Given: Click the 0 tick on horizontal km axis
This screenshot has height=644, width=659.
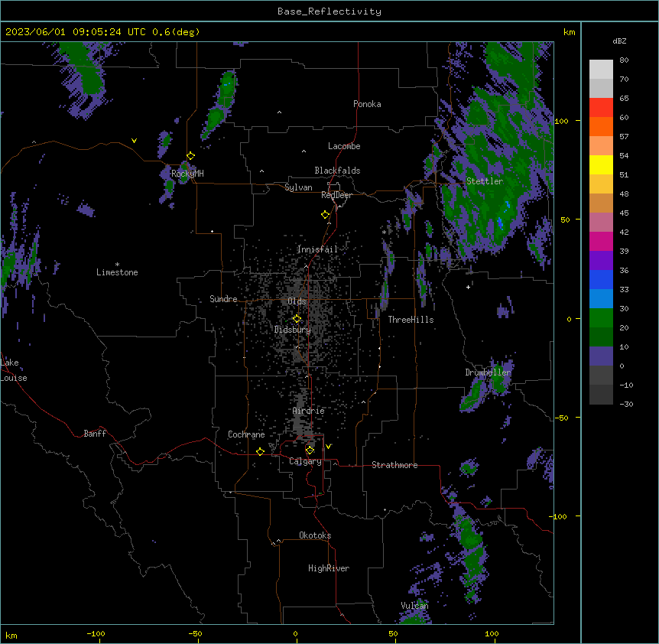Looking at the screenshot, I should point(295,633).
